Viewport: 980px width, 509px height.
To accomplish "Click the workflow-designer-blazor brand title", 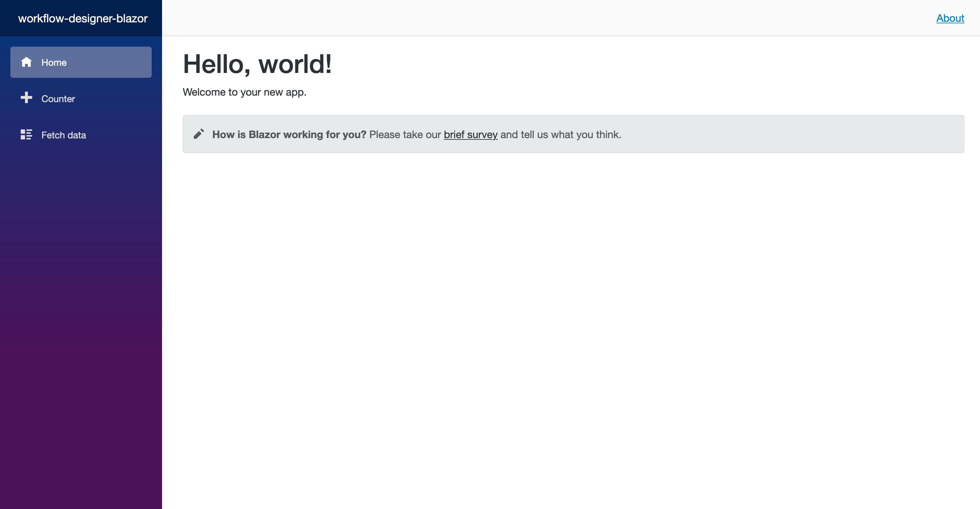I will click(x=83, y=18).
